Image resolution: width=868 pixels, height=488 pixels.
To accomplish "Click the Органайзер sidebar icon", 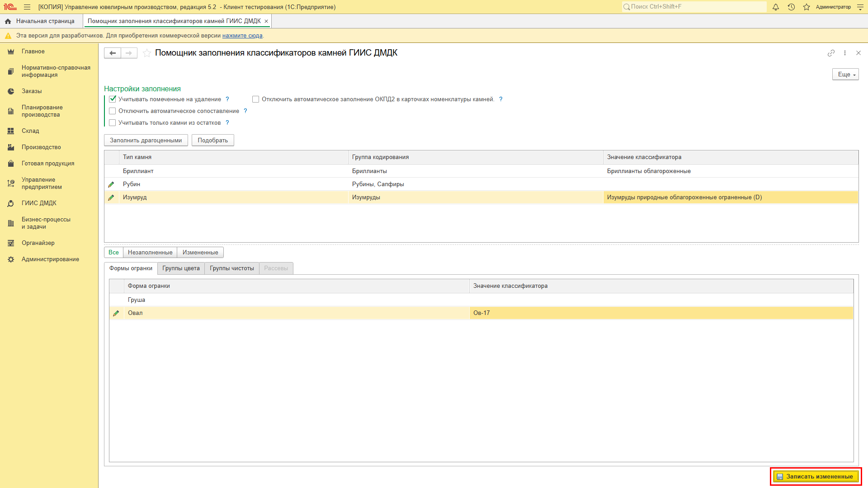I will 11,243.
